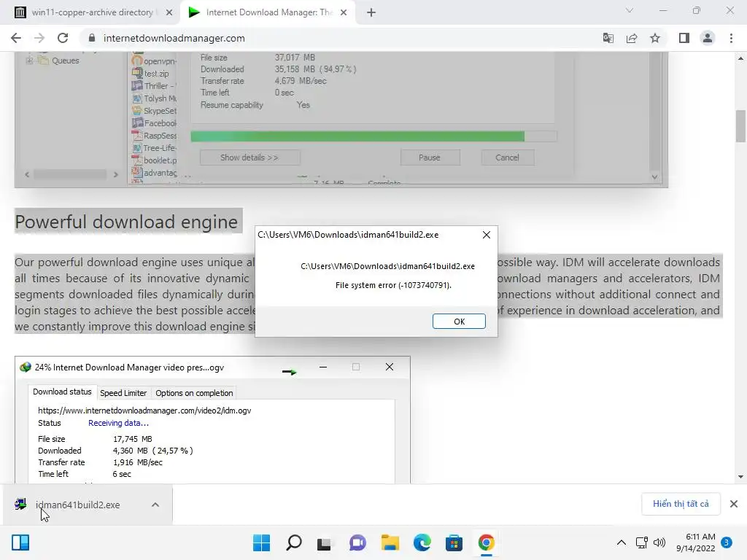The image size is (747, 560).
Task: Click the Speed Limiter tab in the screenshot
Action: (x=123, y=393)
